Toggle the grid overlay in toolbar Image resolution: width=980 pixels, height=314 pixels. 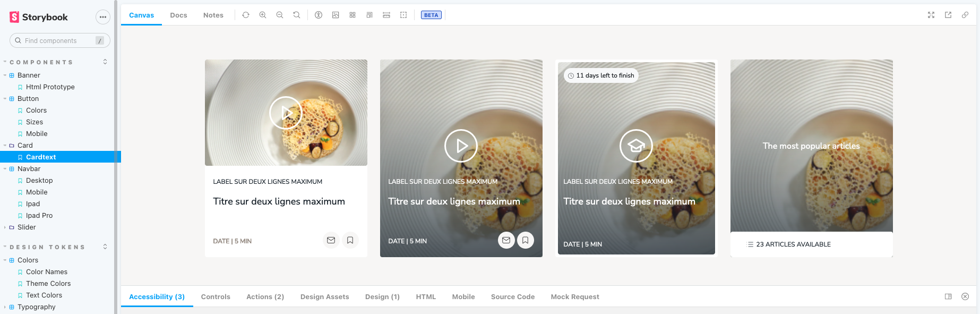point(353,15)
